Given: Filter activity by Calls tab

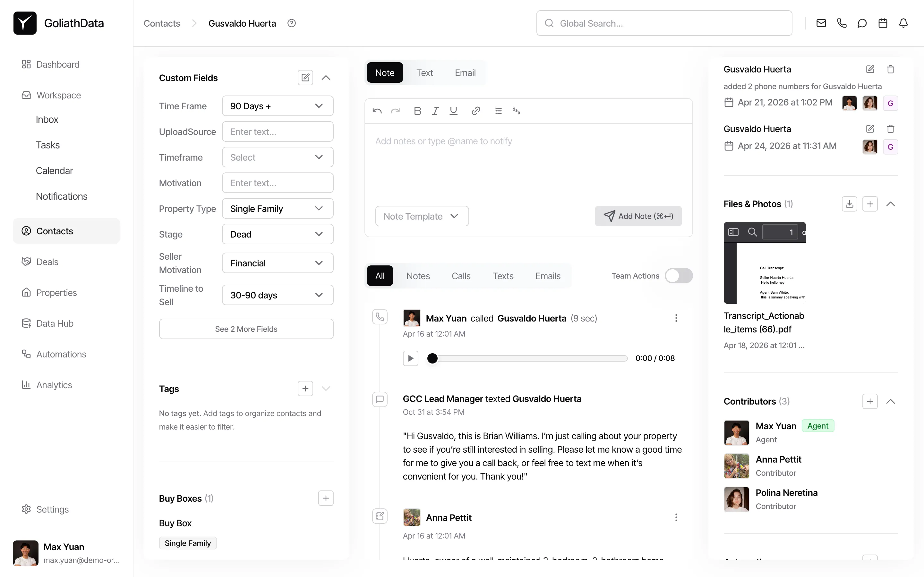Looking at the screenshot, I should [x=461, y=276].
